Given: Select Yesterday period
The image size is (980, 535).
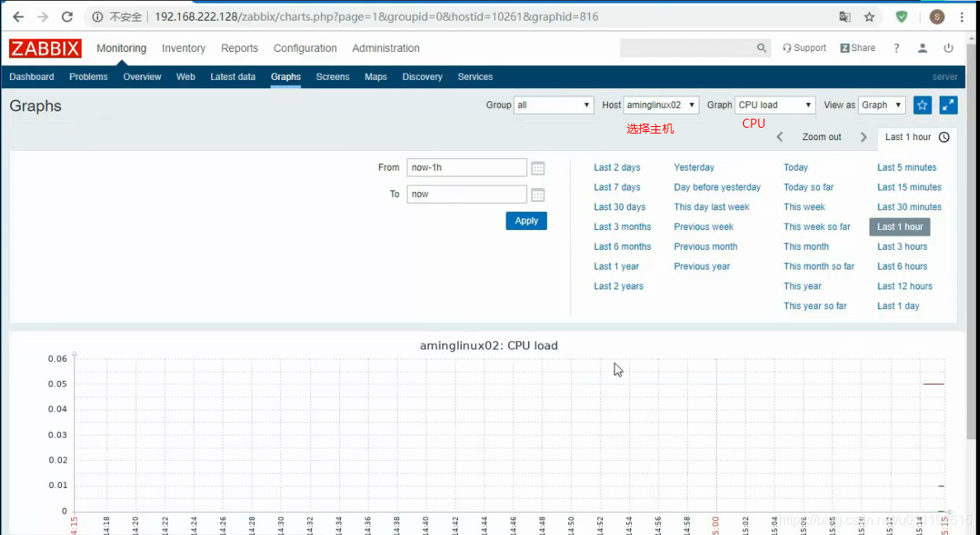Looking at the screenshot, I should pos(694,167).
